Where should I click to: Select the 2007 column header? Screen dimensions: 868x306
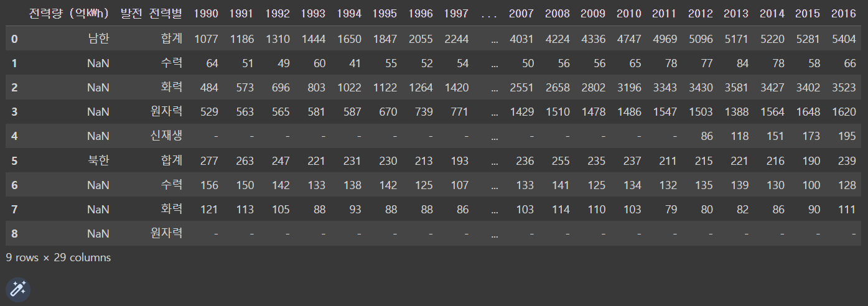pos(521,14)
